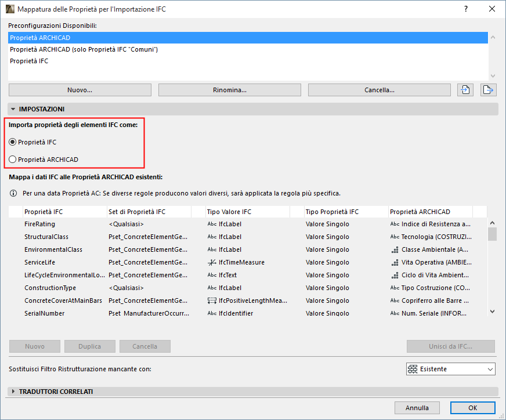
Task: Click the Cancella rule button below the table
Action: (x=144, y=346)
